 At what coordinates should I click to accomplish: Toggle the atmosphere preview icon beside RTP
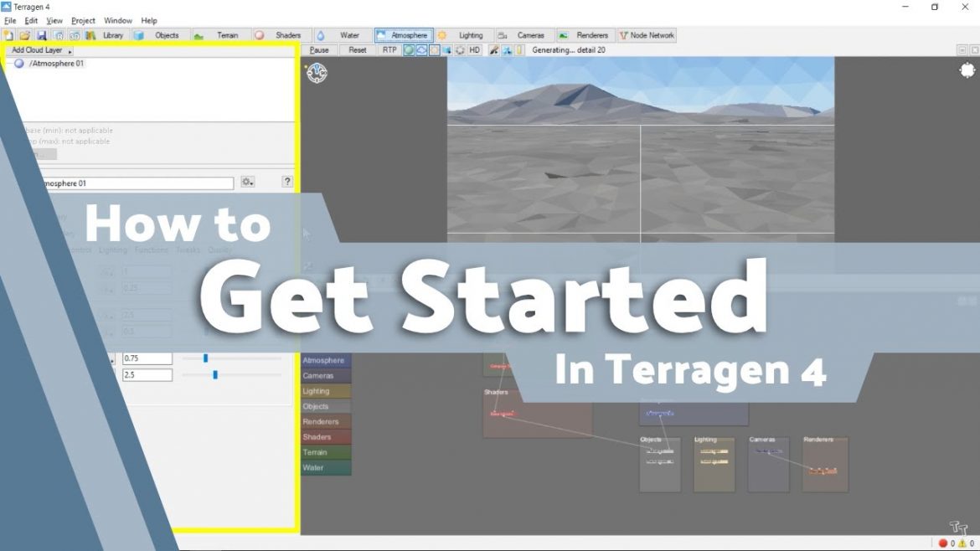point(410,50)
